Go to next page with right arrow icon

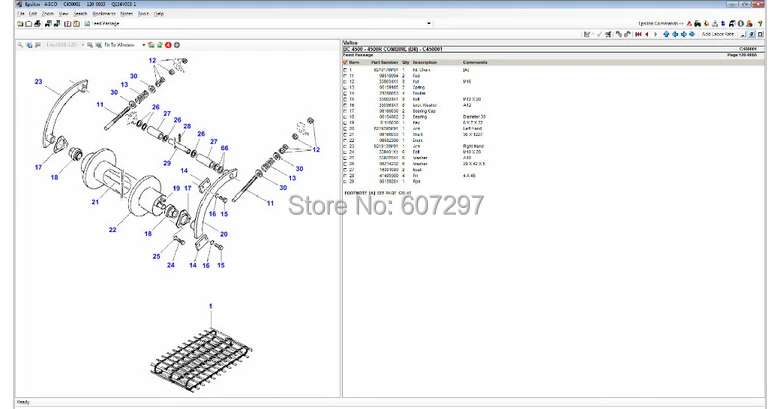655,34
